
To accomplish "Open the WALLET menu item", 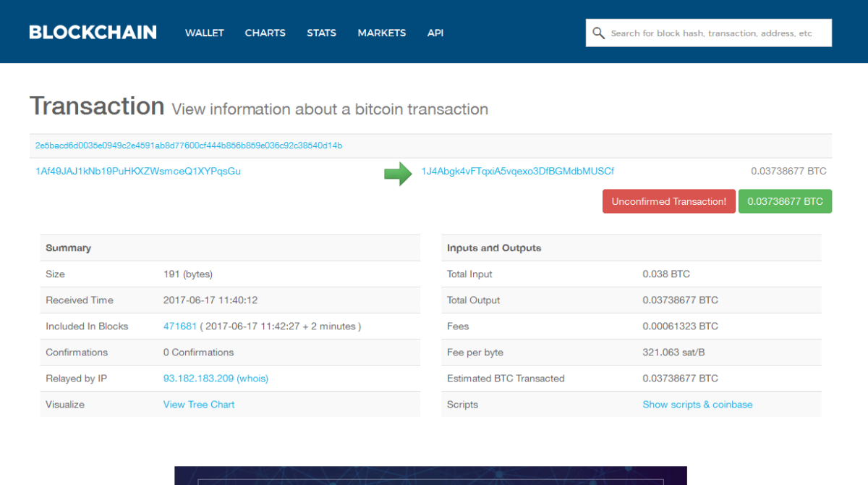I will coord(204,33).
